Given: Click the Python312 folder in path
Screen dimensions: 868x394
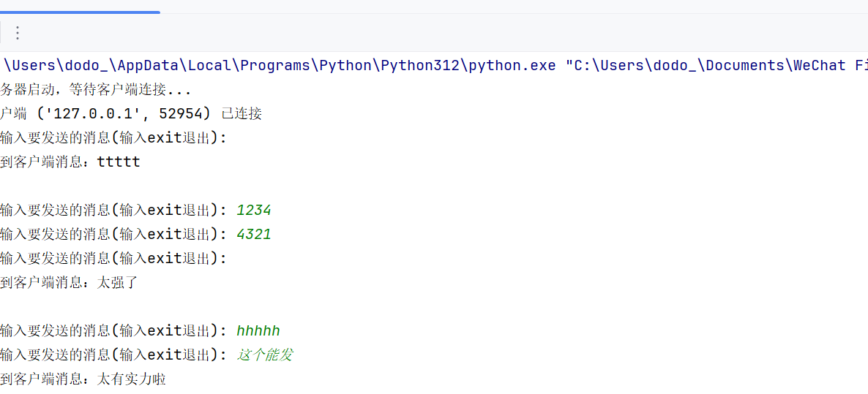Looking at the screenshot, I should [421, 65].
